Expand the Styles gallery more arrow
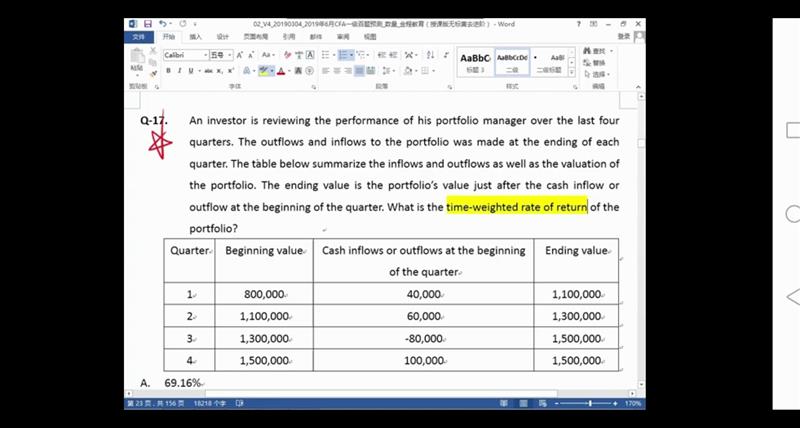 (x=572, y=72)
